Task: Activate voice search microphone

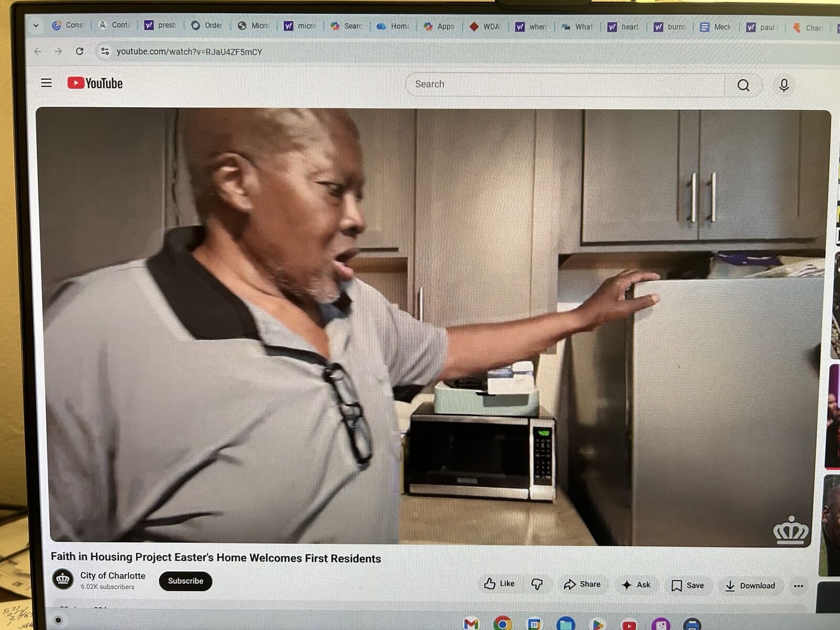Action: click(x=784, y=85)
